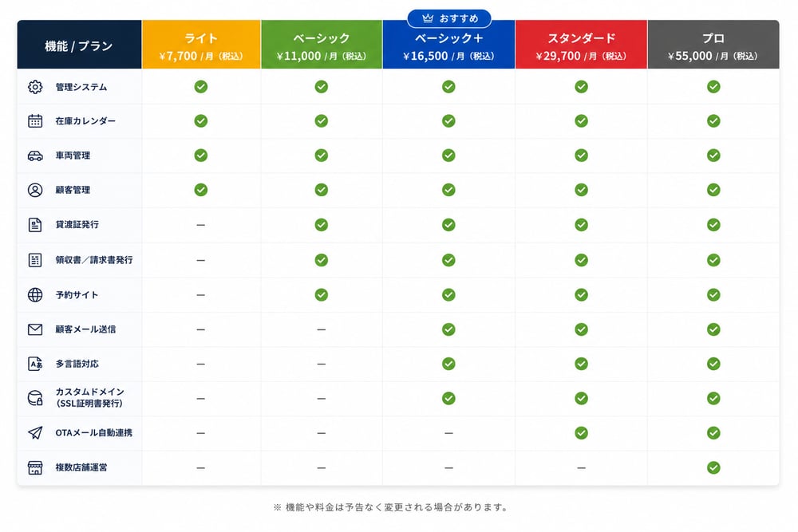The width and height of the screenshot is (798, 532).
Task: Click the 複数店舗運営 feature label
Action: point(81,468)
